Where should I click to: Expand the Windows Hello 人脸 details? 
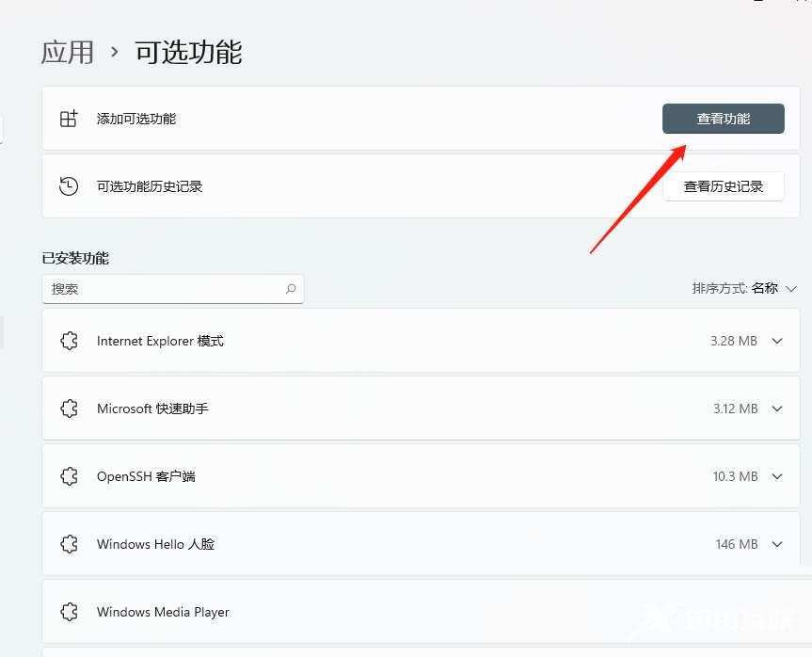(x=777, y=544)
